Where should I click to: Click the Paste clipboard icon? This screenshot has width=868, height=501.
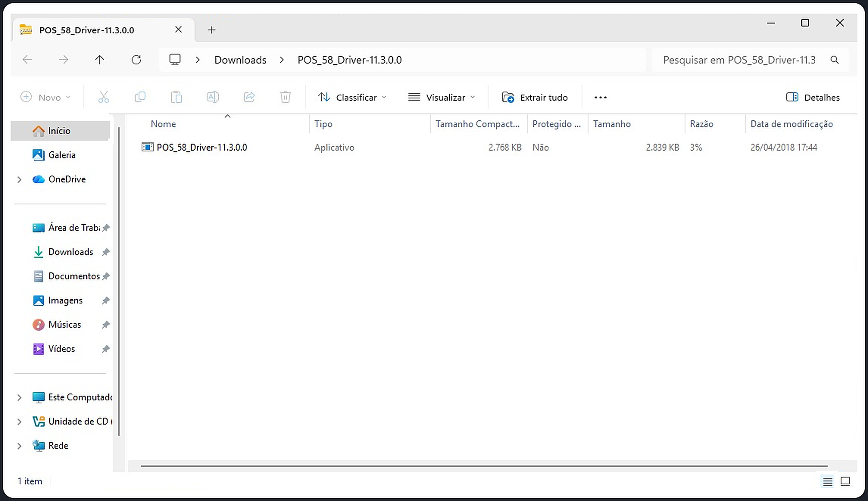(176, 97)
